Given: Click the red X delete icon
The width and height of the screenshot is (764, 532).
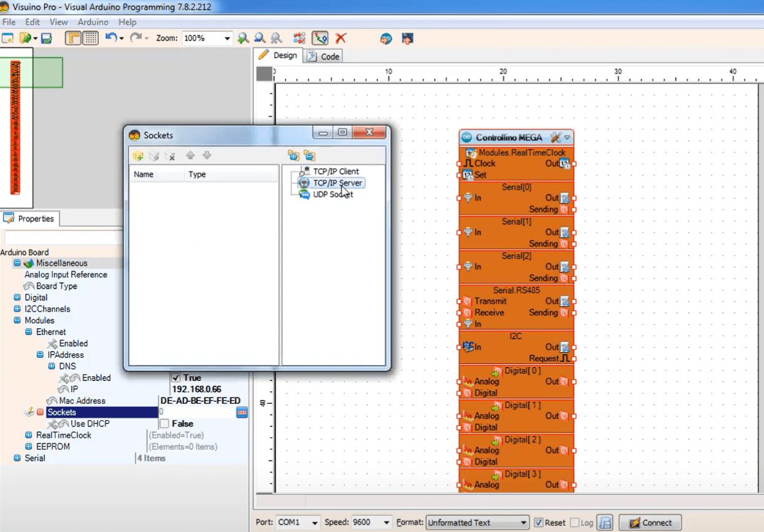Looking at the screenshot, I should pyautogui.click(x=340, y=38).
